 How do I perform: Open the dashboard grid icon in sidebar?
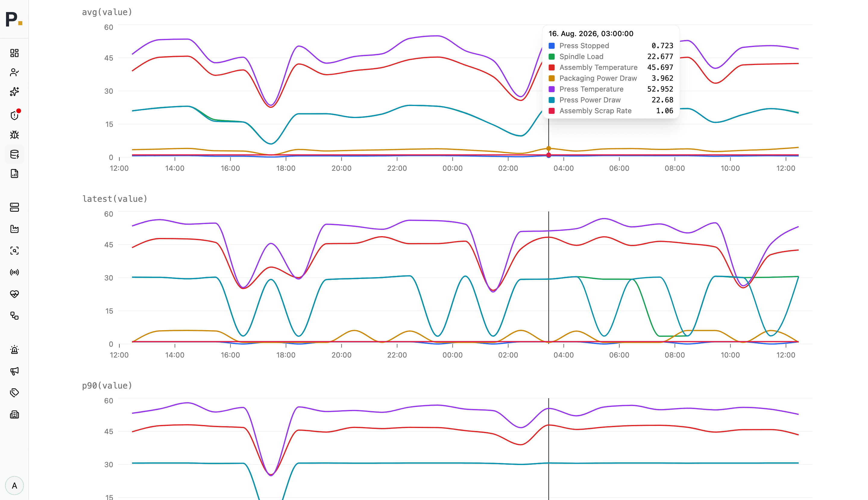14,53
